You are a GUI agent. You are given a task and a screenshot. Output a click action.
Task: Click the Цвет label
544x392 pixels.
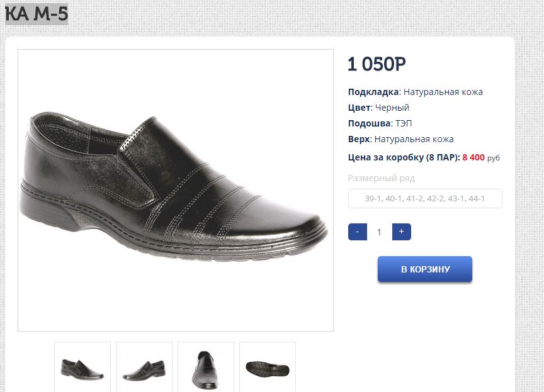pyautogui.click(x=358, y=108)
